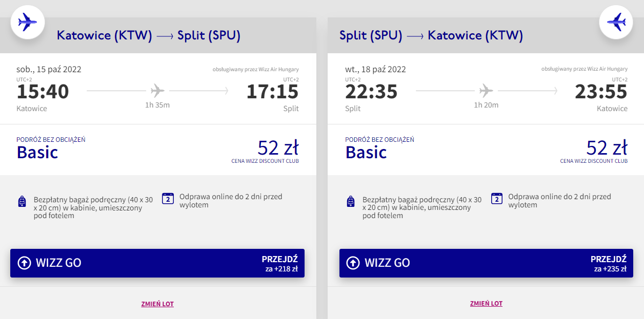Click the up-arrow icon on right WIZZ GO
Viewport: 644px width, 319px height.
coord(353,263)
